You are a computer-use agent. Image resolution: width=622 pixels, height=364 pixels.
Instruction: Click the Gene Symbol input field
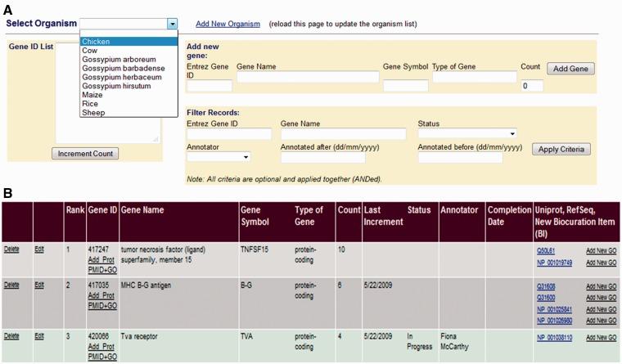point(405,86)
